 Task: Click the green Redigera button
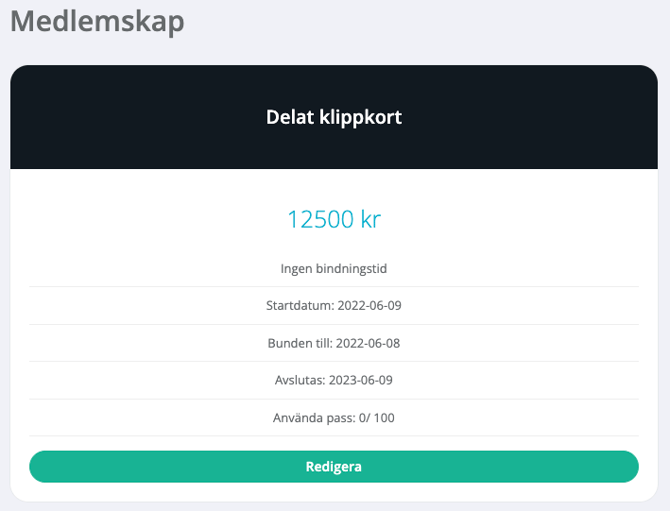(x=334, y=466)
